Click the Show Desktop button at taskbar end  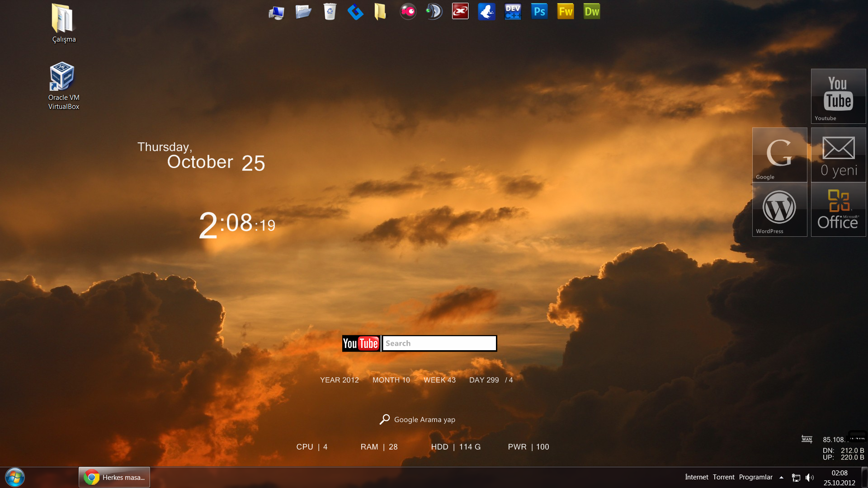coord(864,478)
